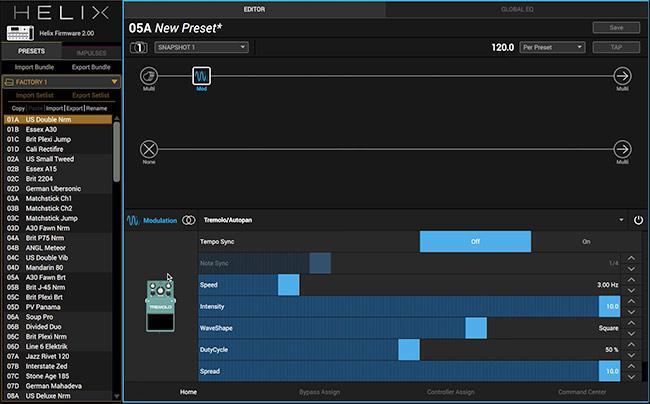
Task: Open the Impulses tab
Action: (x=91, y=51)
